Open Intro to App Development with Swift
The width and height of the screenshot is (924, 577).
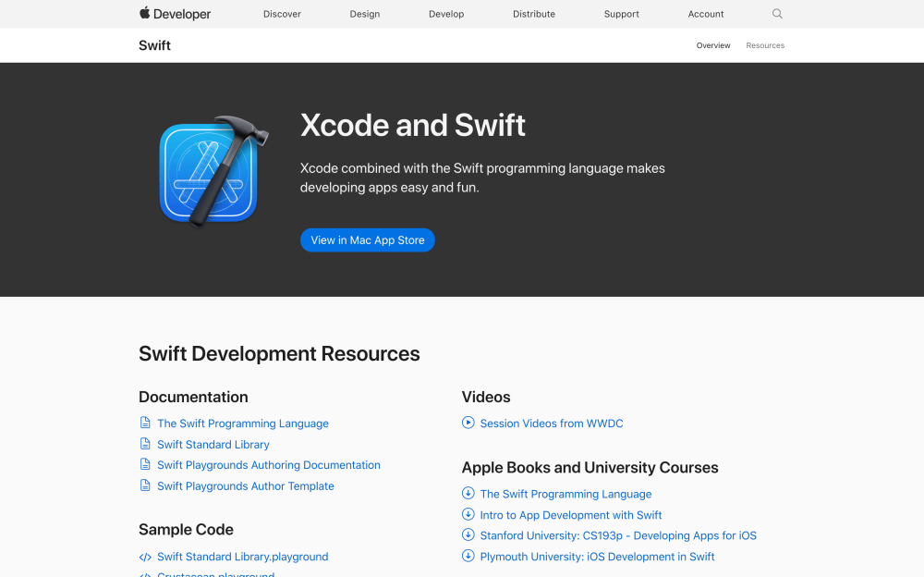[571, 515]
